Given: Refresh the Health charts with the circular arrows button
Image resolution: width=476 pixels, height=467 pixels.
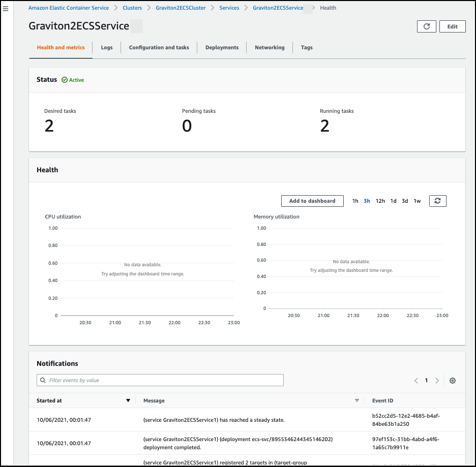Looking at the screenshot, I should [437, 201].
